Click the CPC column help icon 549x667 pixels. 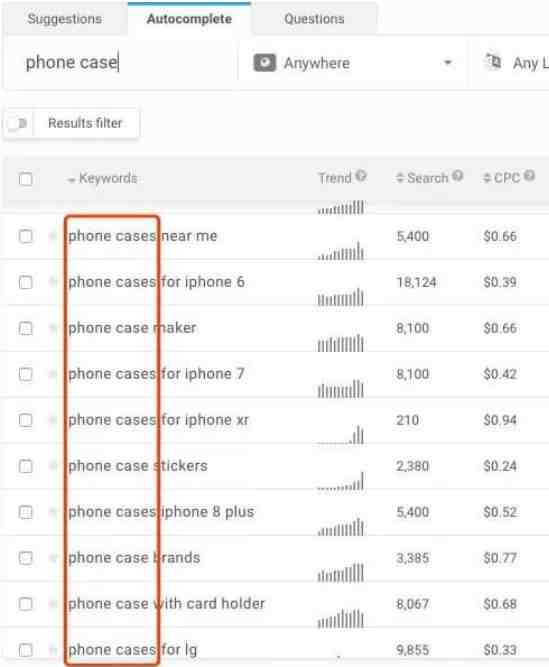(x=529, y=175)
